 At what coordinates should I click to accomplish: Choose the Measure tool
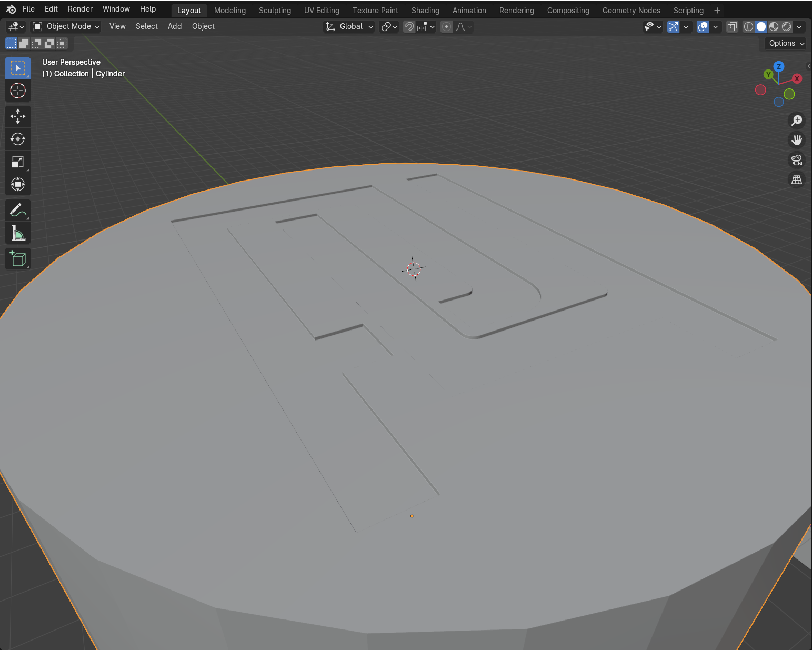[18, 233]
